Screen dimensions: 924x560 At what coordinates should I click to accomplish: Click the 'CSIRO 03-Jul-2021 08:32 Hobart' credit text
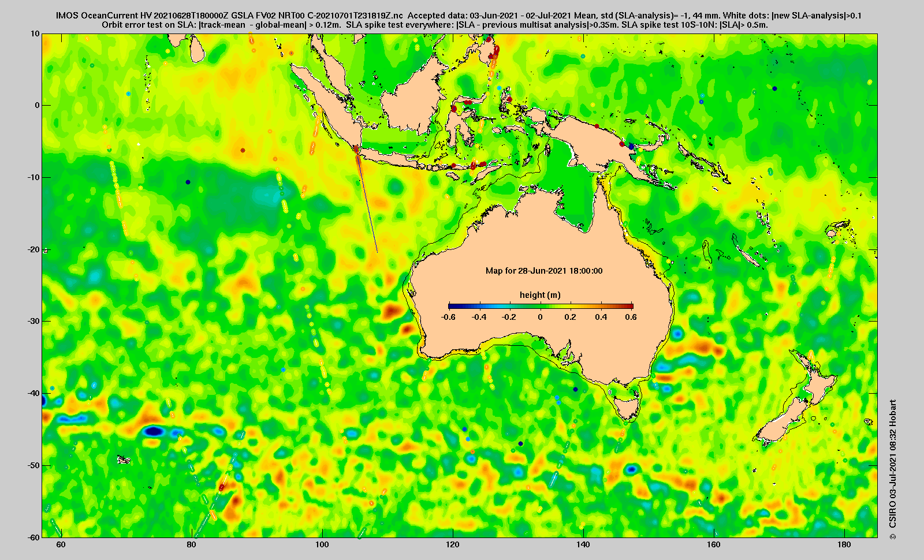coord(893,470)
